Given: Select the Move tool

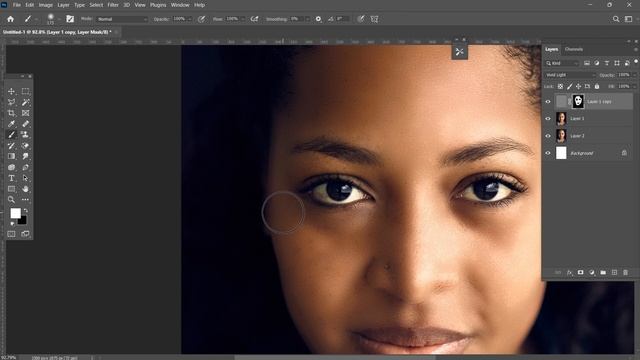Looking at the screenshot, I should point(11,91).
